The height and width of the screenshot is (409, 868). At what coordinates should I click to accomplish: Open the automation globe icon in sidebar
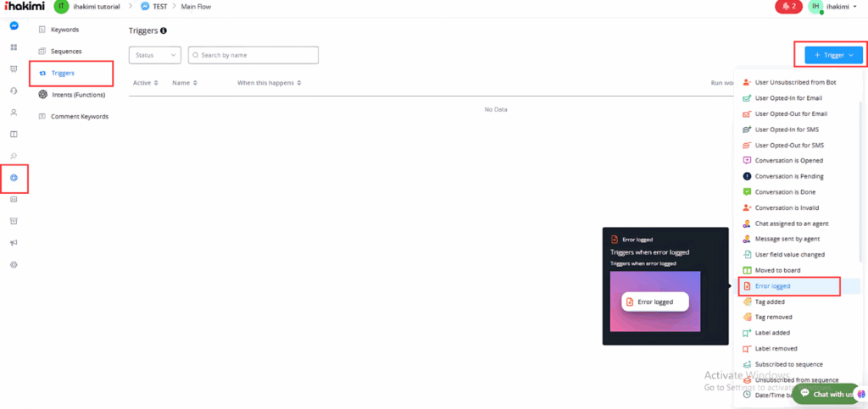click(14, 178)
